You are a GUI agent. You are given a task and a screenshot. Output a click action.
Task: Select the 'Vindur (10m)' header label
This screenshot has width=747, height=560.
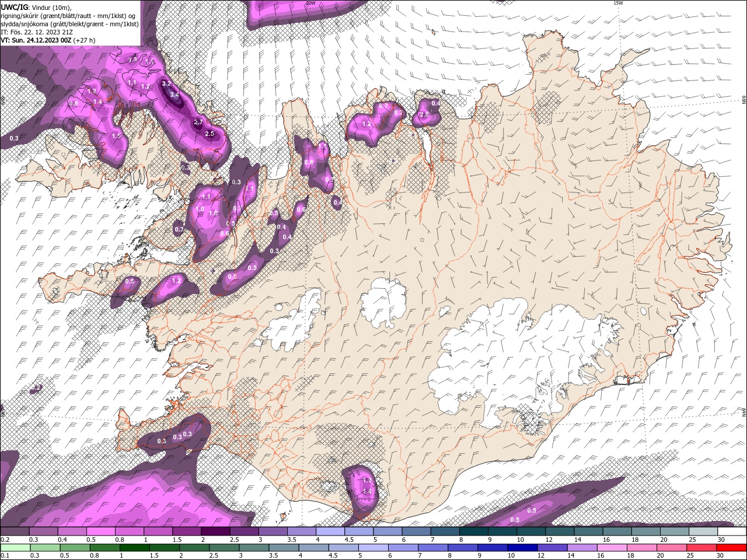point(51,6)
